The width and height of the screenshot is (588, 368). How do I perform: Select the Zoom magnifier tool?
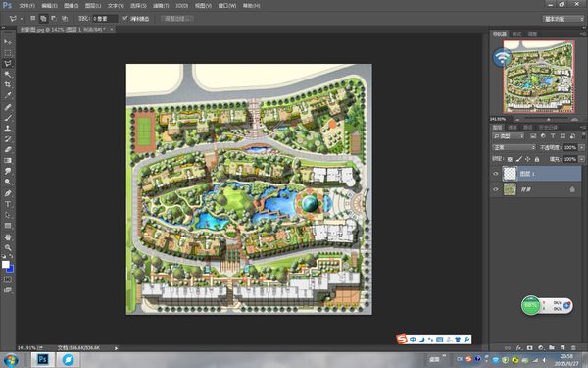pyautogui.click(x=8, y=248)
